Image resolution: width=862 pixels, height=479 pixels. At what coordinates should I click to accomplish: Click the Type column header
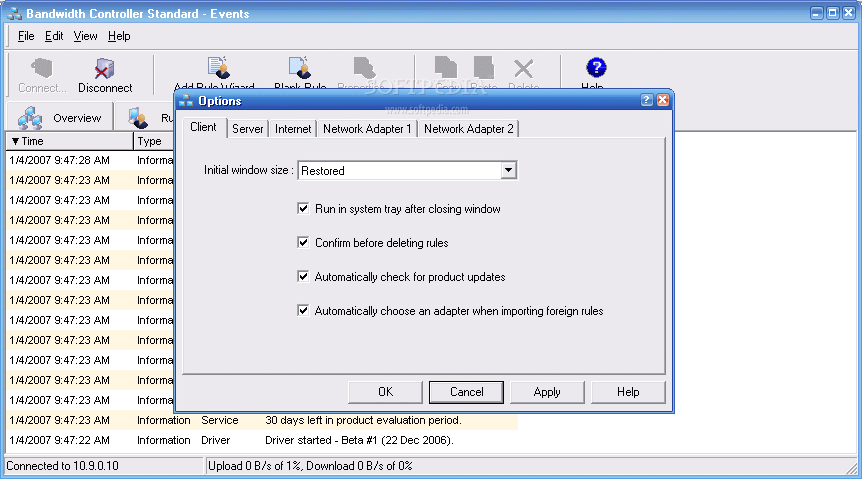pos(154,141)
